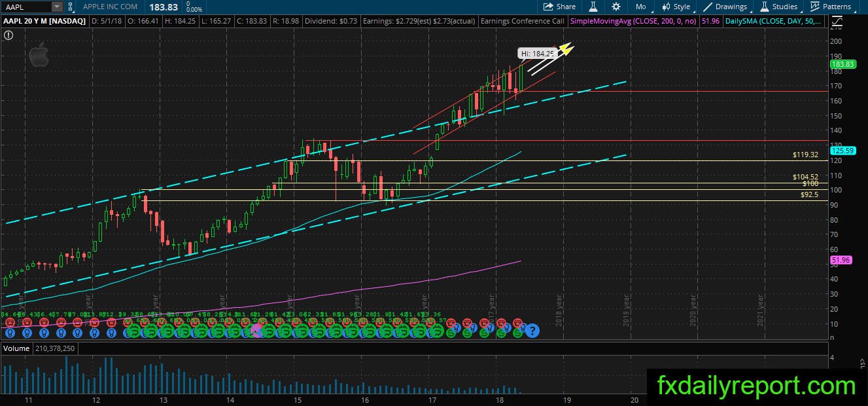Viewport: 868px width, 406px height.
Task: Click the AAPL 20 Y M [NASDAQ] chart label
Action: (x=44, y=22)
